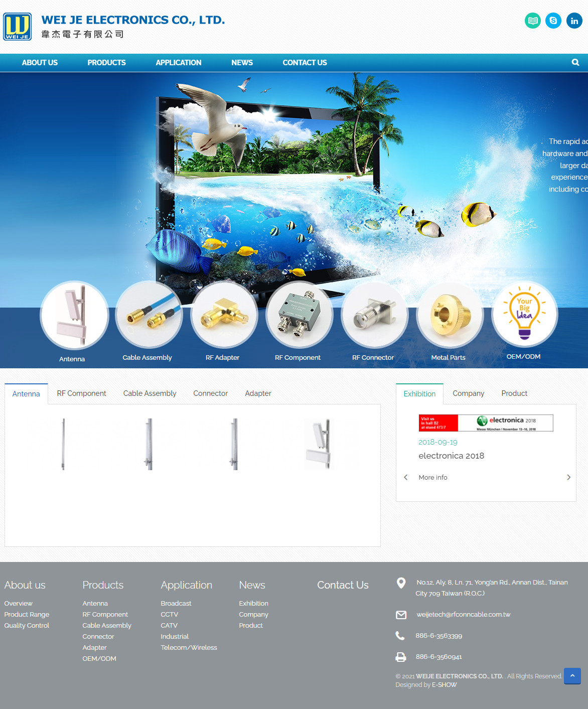Open footer Quality Control link

tap(27, 626)
